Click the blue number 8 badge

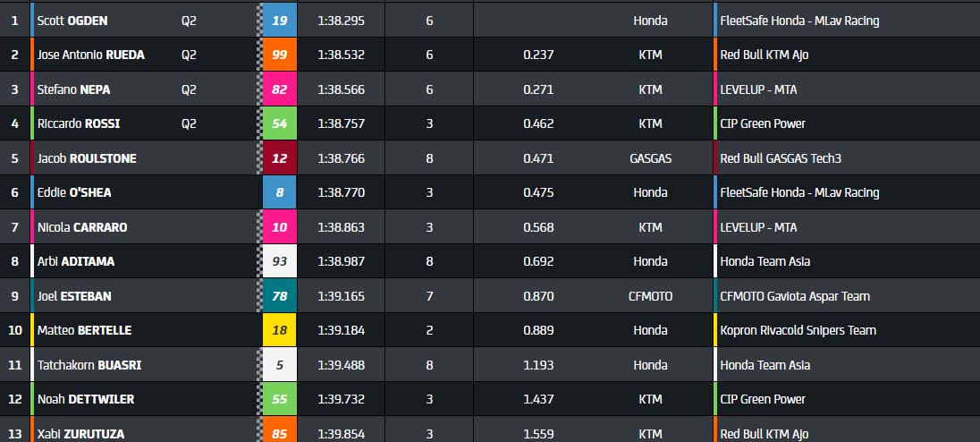[x=279, y=192]
